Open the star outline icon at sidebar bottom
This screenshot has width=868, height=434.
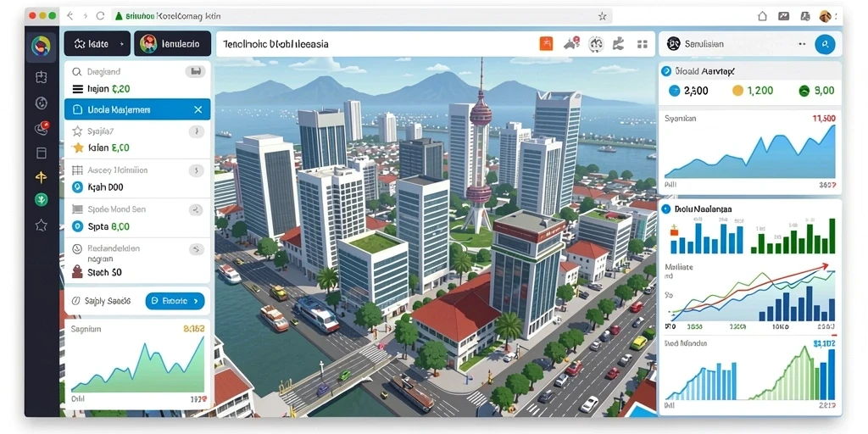coord(41,225)
